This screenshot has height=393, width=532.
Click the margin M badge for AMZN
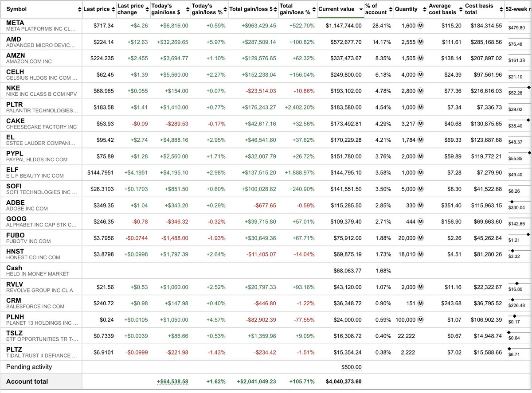pyautogui.click(x=421, y=58)
